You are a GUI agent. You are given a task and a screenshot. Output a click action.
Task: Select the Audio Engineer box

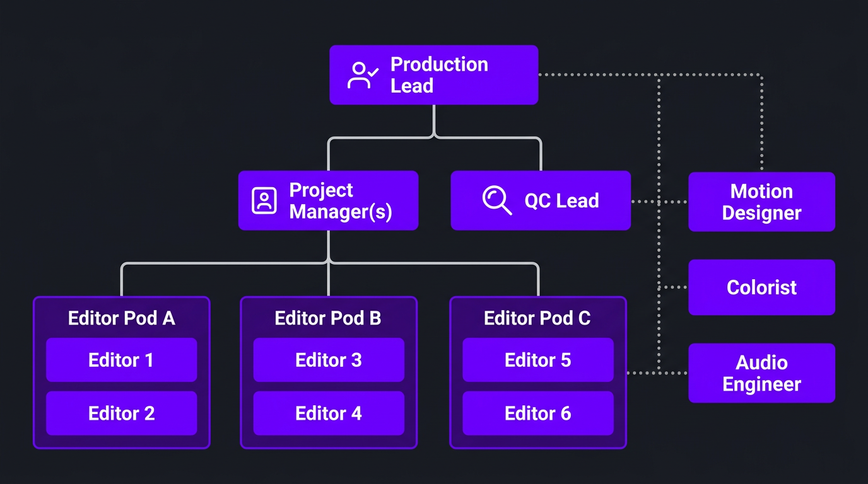(761, 373)
